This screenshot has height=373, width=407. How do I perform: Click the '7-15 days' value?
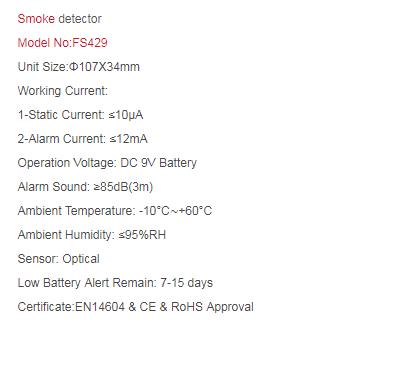186,283
